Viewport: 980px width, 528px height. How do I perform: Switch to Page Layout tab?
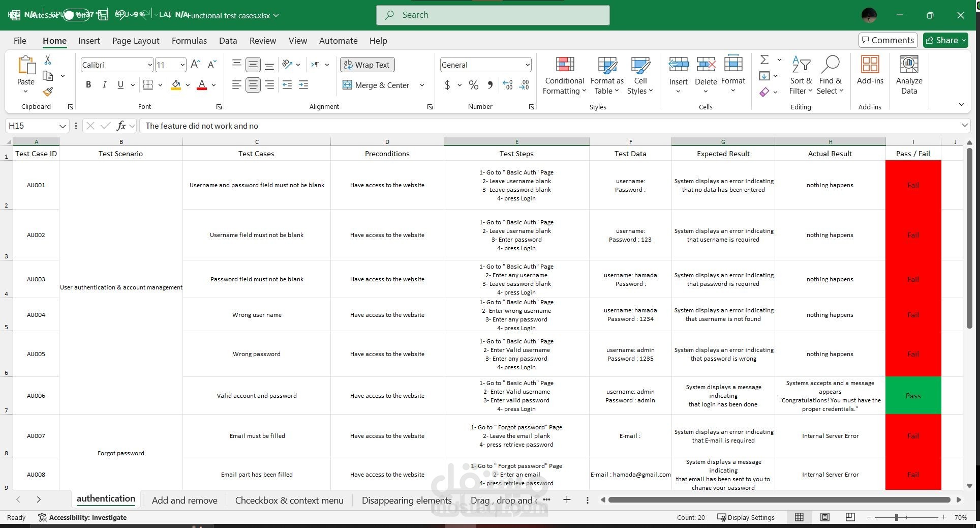[x=136, y=41]
